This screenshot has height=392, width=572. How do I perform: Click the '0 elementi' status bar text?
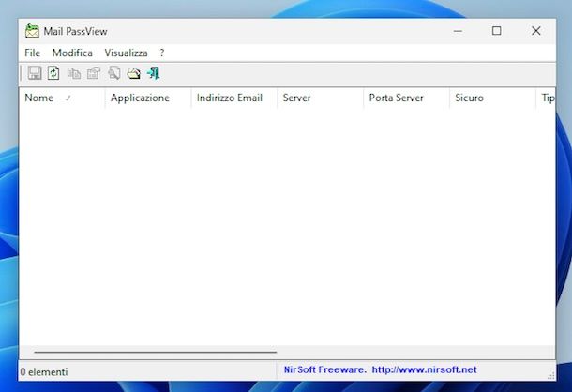[x=44, y=372]
